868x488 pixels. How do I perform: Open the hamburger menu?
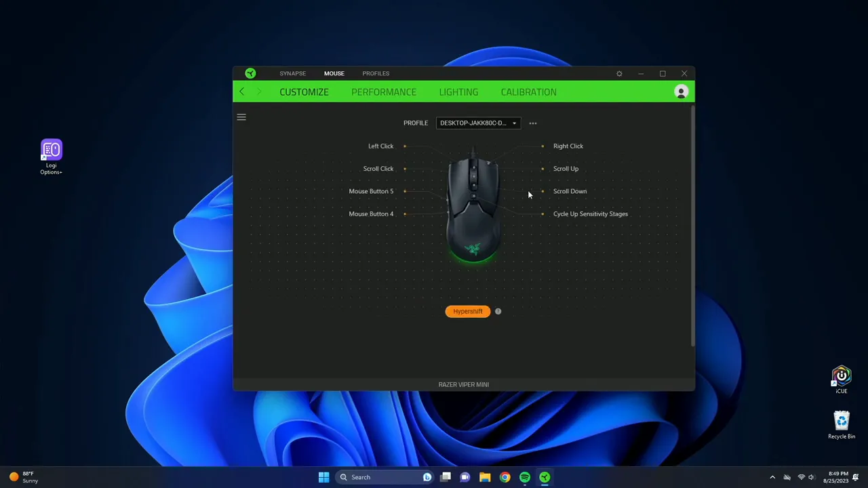click(241, 117)
